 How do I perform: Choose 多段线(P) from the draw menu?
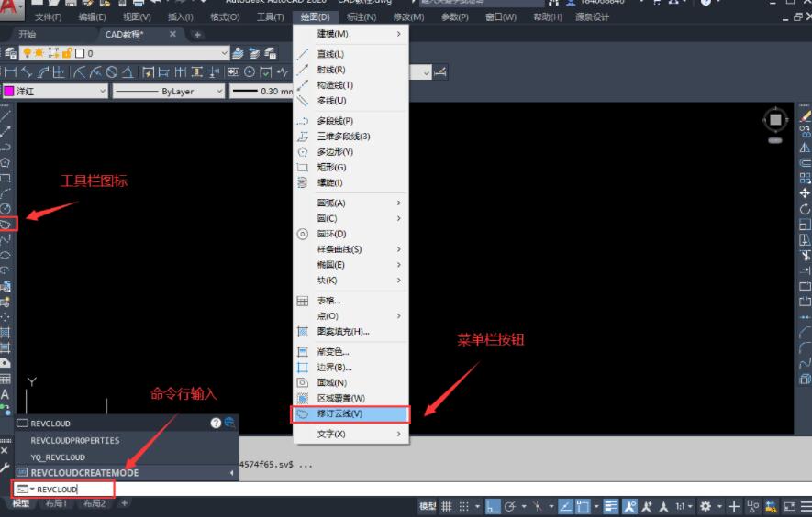point(351,121)
